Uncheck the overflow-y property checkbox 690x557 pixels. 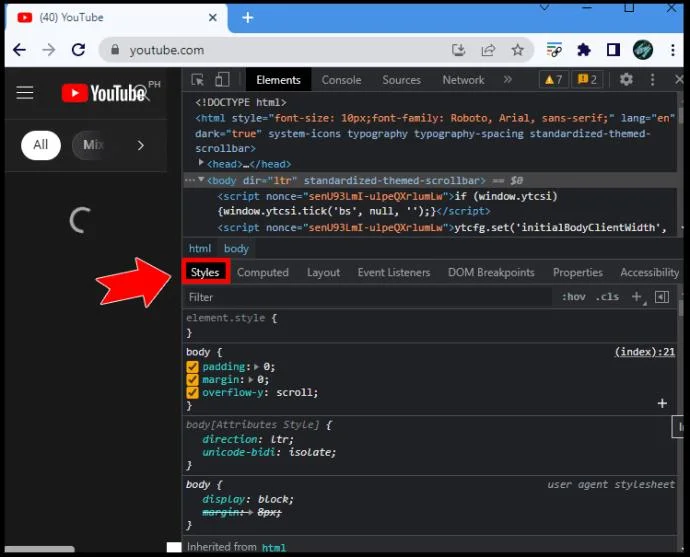click(x=192, y=392)
